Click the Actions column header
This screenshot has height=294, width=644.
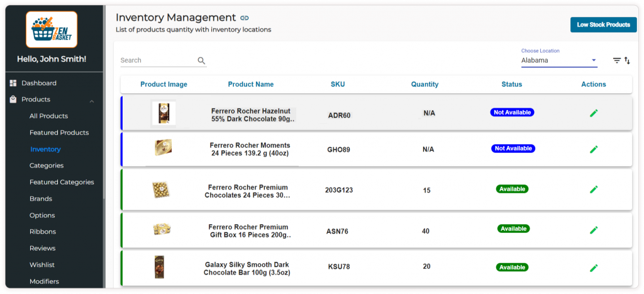coord(594,84)
